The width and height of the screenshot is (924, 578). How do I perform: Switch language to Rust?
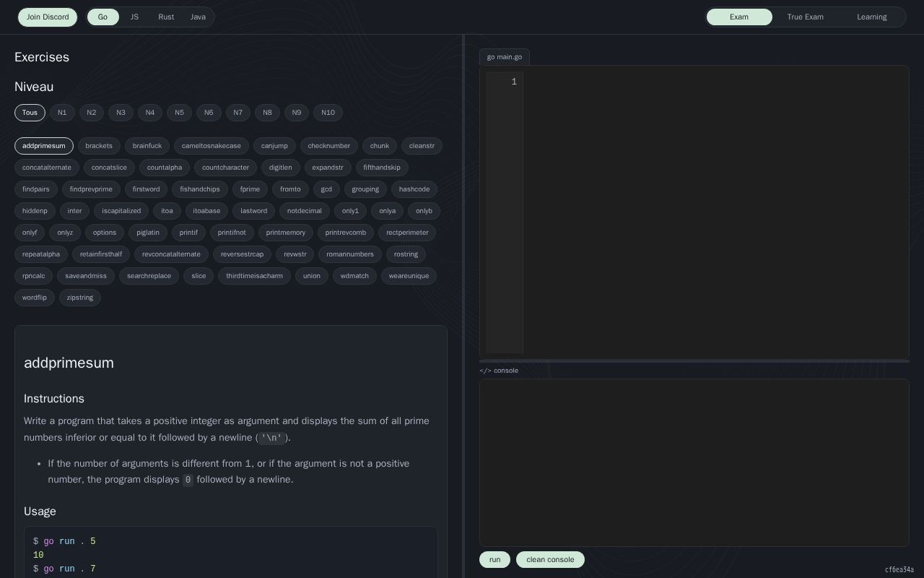click(166, 17)
